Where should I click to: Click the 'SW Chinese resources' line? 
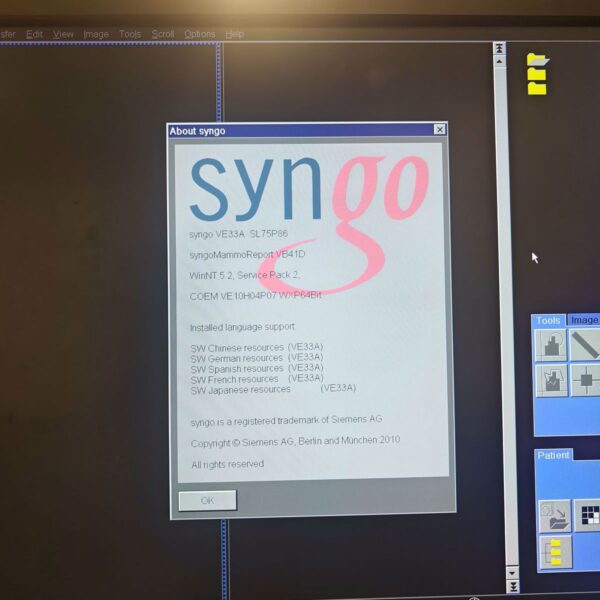click(257, 347)
